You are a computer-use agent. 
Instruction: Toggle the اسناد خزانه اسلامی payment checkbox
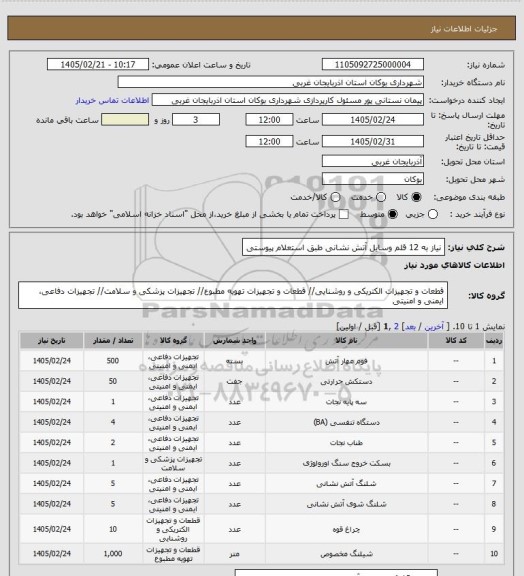point(344,214)
